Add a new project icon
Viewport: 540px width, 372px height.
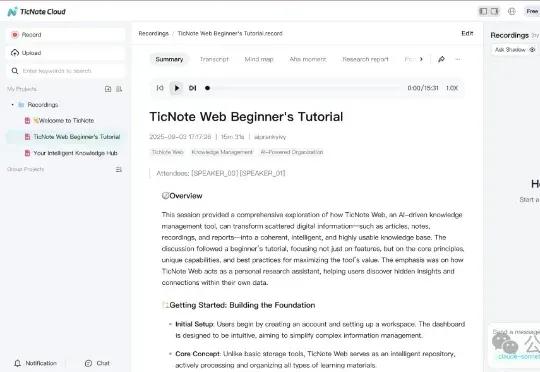click(x=108, y=89)
